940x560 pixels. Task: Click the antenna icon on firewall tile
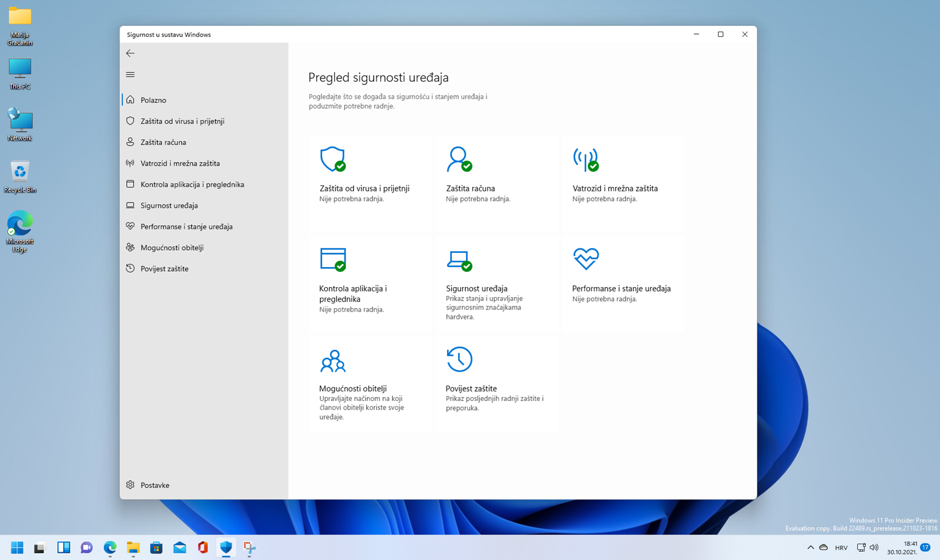[x=586, y=159]
